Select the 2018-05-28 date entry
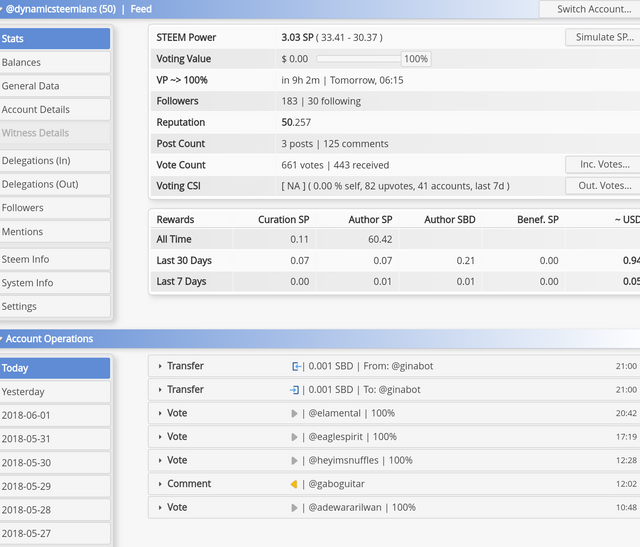Viewport: 640px width, 547px height. click(x=55, y=510)
